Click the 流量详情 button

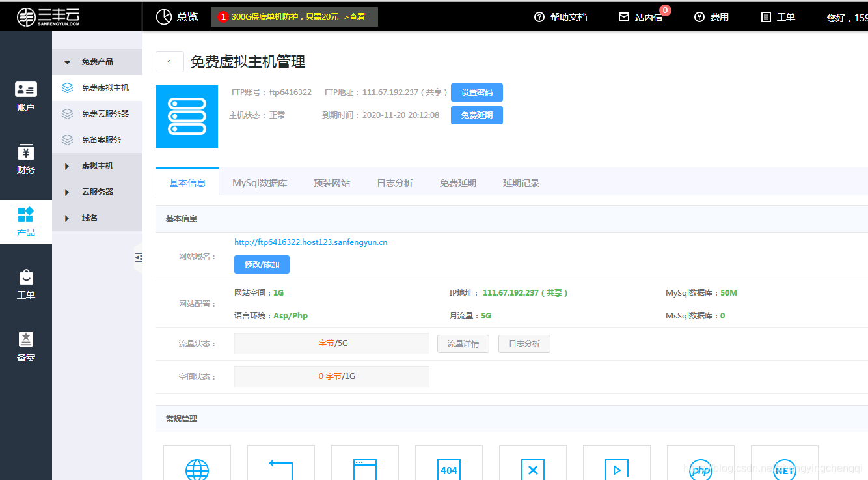(x=463, y=344)
